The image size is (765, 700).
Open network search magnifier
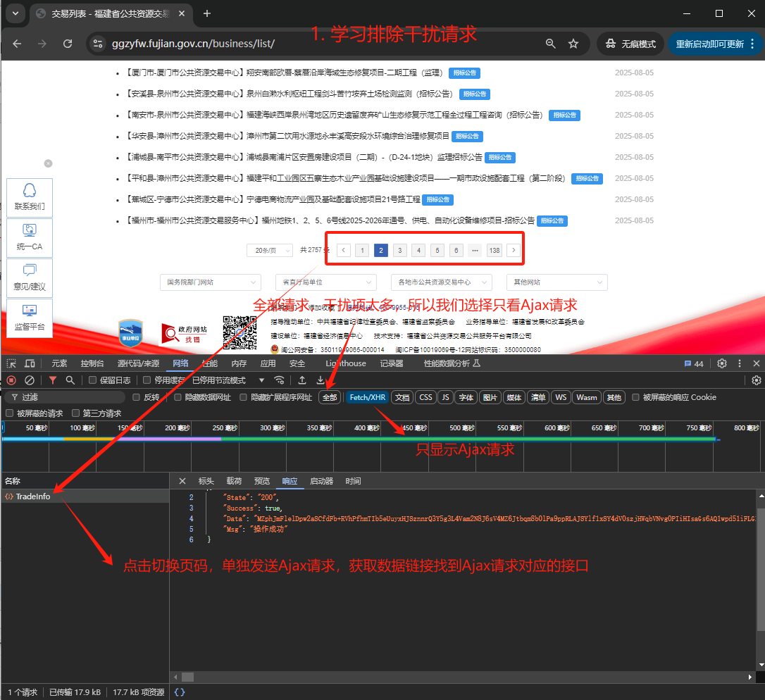pyautogui.click(x=70, y=380)
